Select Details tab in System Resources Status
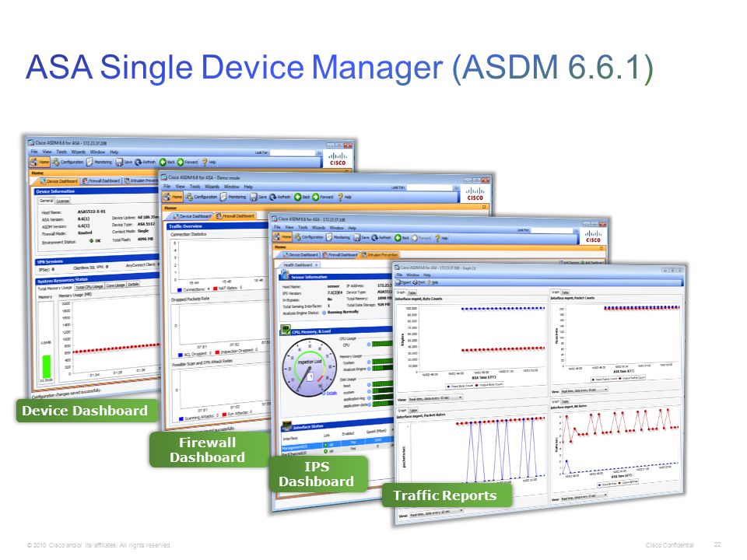 click(133, 285)
